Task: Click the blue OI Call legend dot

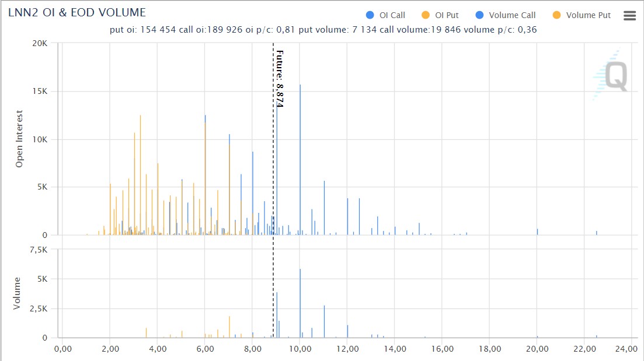Action: 370,15
